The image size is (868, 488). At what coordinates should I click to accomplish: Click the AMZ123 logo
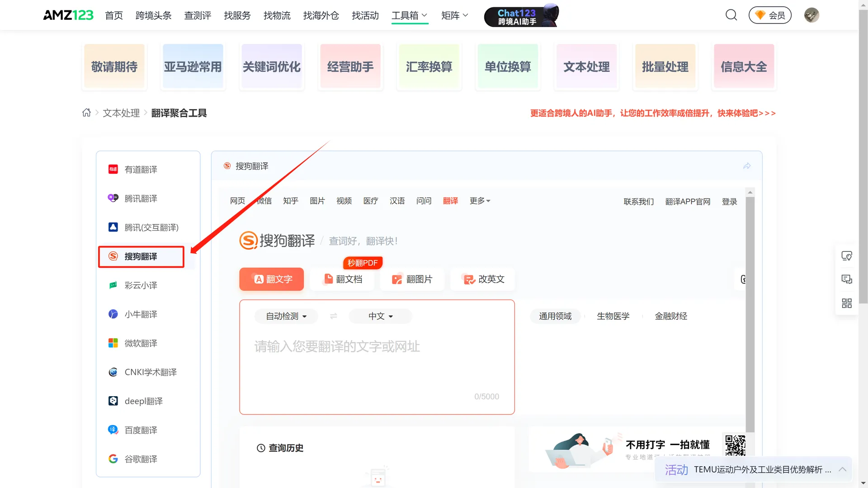tap(68, 15)
